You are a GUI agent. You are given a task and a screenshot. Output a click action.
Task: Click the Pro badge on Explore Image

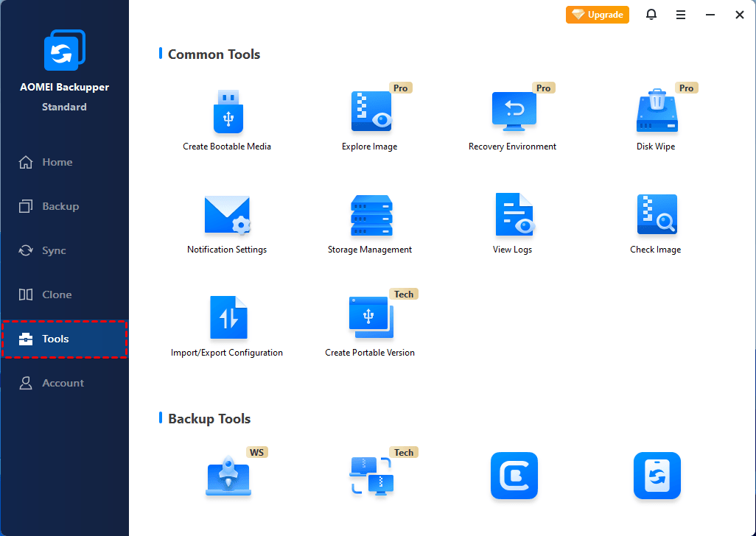pyautogui.click(x=401, y=88)
